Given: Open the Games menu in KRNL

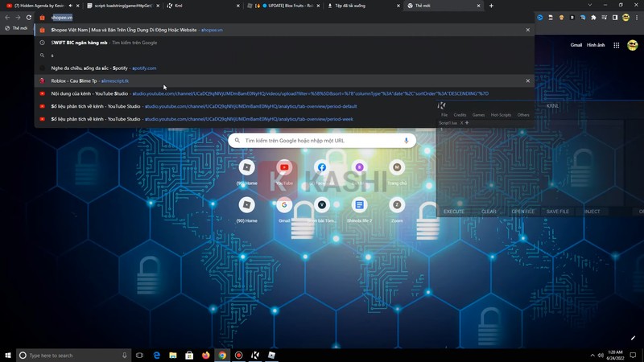Looking at the screenshot, I should coord(479,115).
